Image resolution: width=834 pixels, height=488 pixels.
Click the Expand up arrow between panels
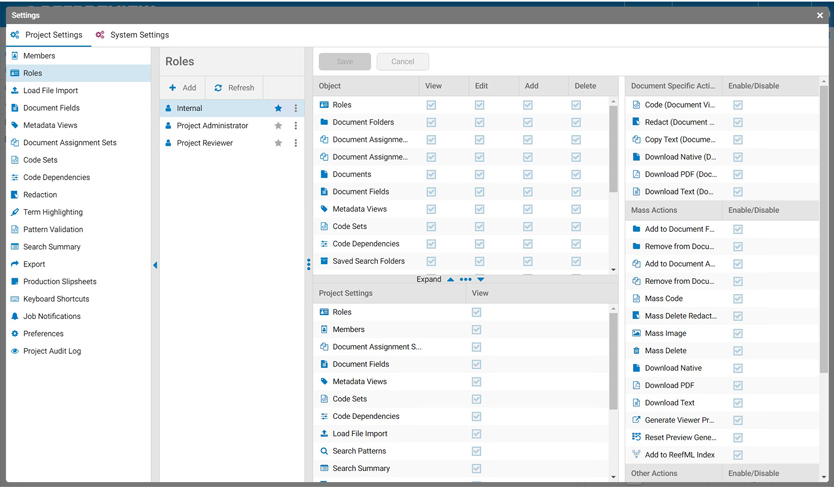coord(451,280)
